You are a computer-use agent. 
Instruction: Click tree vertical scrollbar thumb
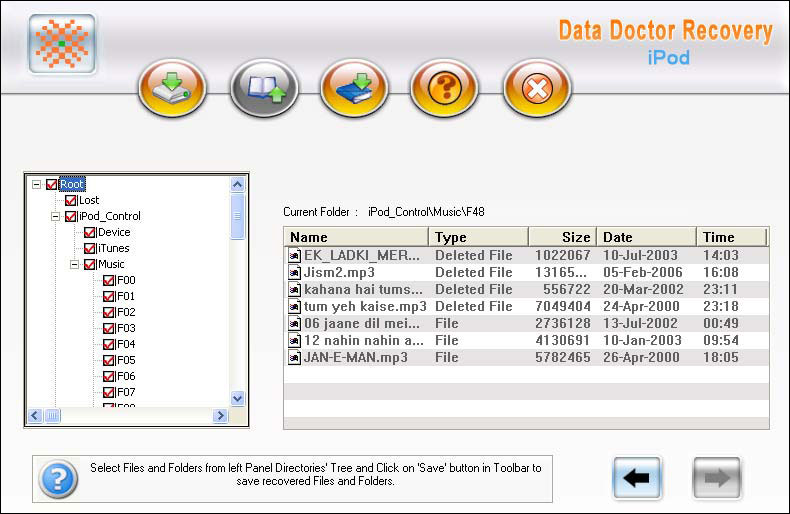238,216
